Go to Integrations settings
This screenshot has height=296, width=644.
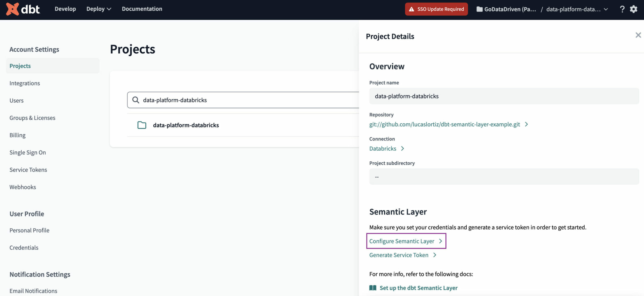(25, 83)
